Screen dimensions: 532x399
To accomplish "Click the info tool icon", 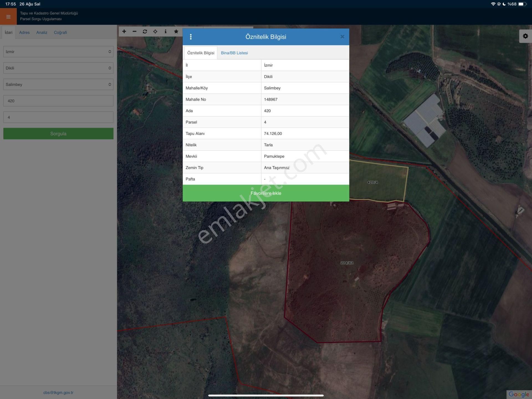I will (x=165, y=32).
